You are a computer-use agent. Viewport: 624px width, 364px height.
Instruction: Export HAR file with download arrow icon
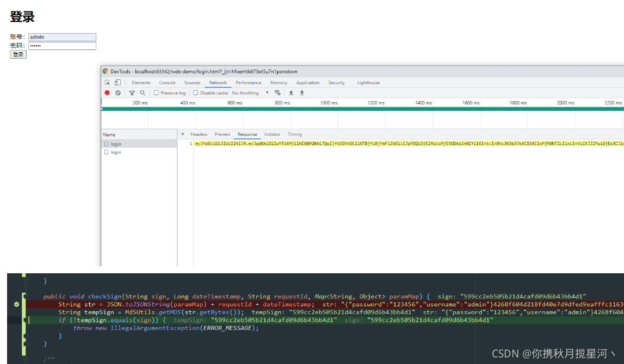point(302,92)
